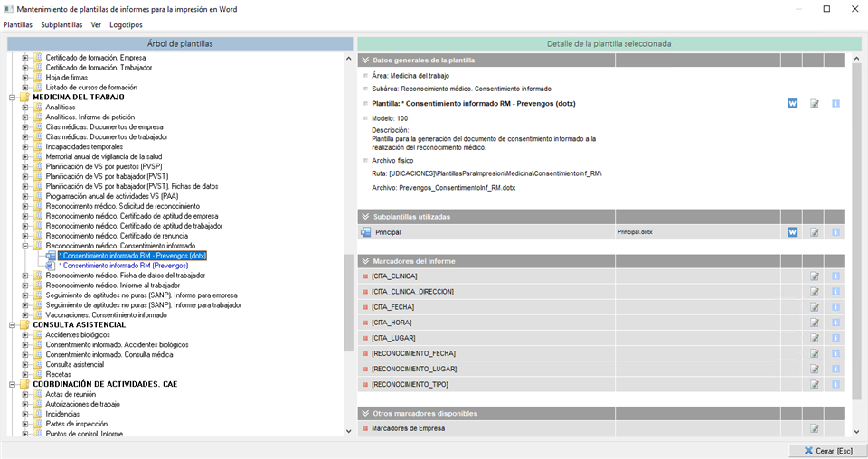Show info for [CITA_HORA] marker
This screenshot has width=868, height=459.
[835, 323]
